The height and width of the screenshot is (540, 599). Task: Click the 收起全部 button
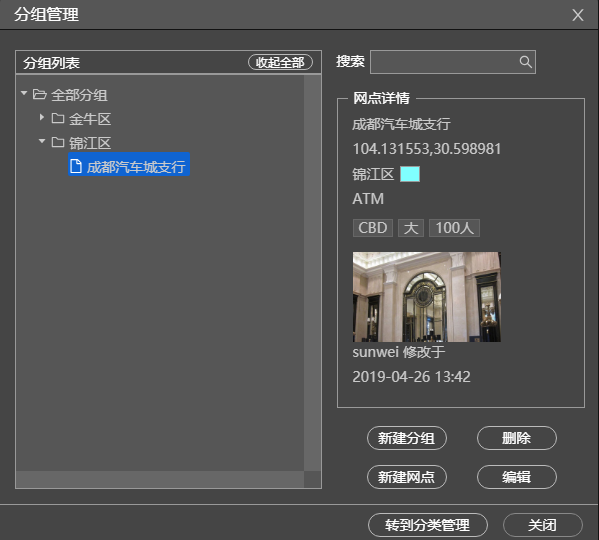point(280,62)
